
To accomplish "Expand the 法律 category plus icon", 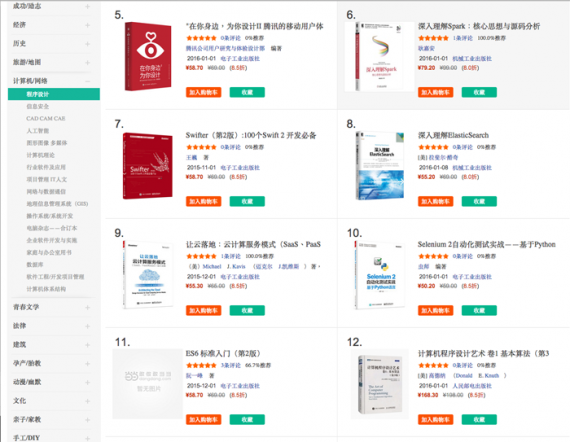I will point(87,326).
